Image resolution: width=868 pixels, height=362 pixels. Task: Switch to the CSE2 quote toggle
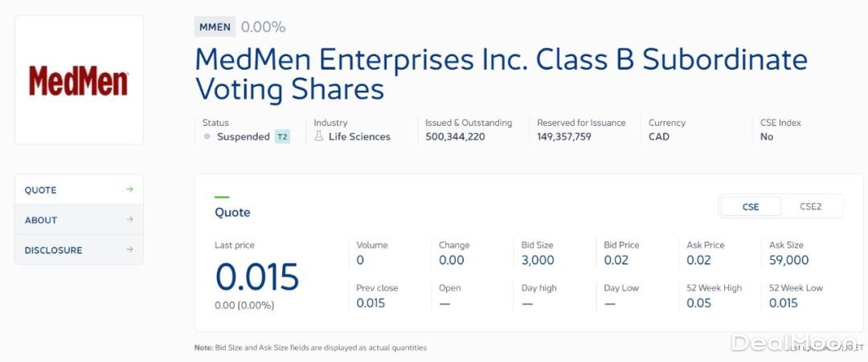(810, 206)
